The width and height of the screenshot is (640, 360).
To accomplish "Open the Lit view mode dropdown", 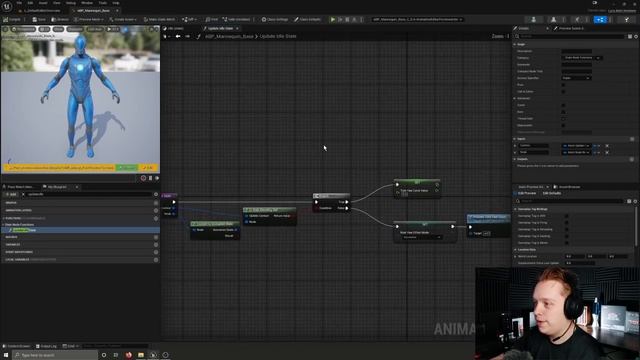I will tap(44, 29).
